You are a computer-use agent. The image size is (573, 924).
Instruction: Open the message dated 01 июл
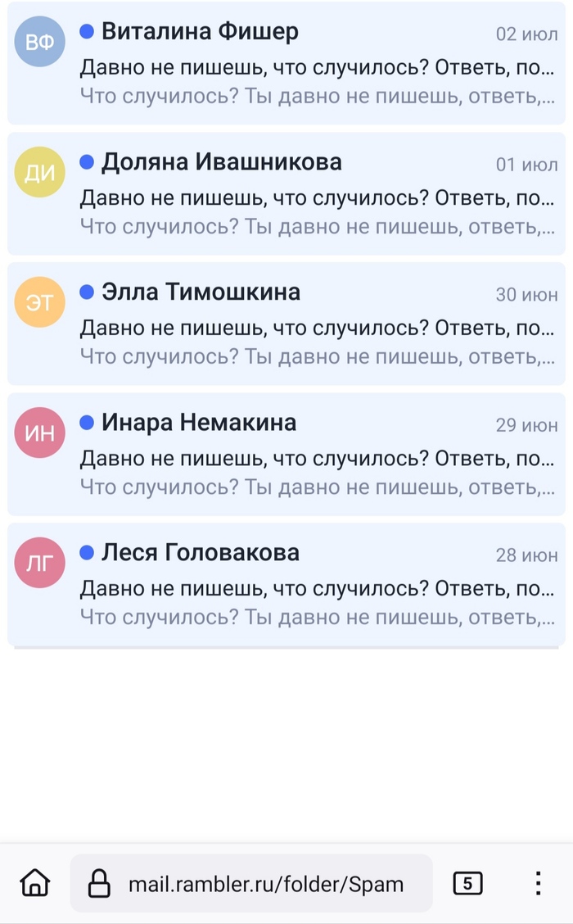[x=286, y=194]
